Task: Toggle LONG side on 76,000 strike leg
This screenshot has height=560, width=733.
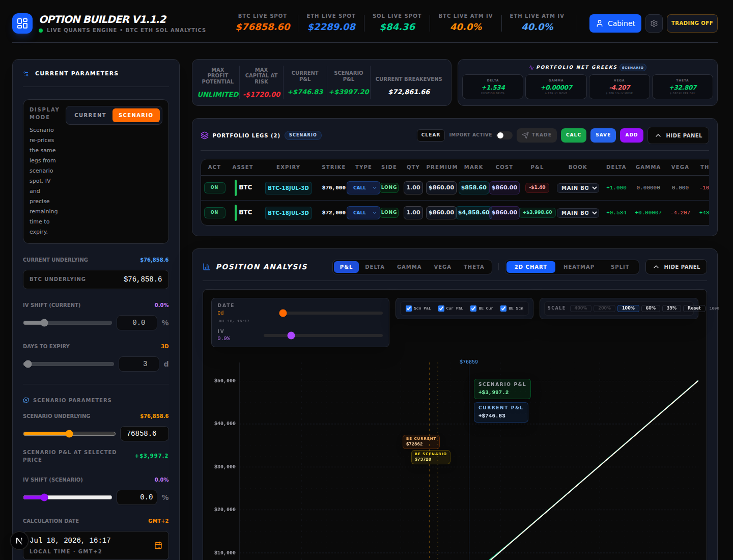Action: [389, 188]
